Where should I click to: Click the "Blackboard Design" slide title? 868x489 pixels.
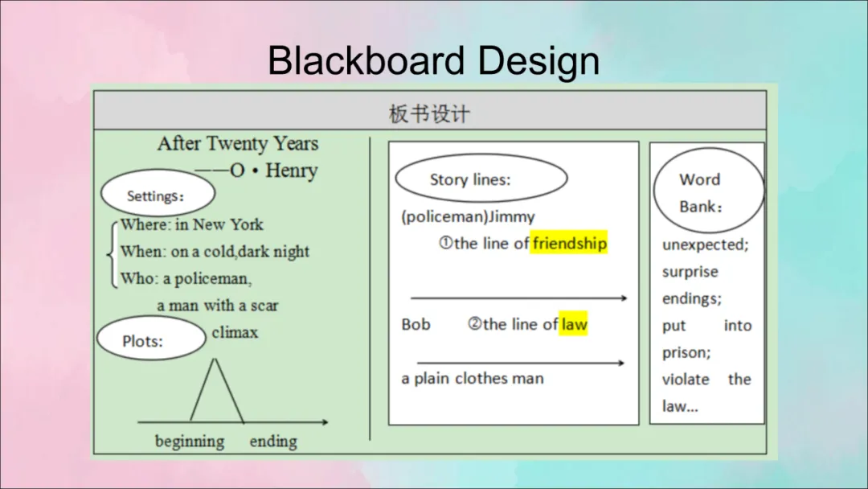click(x=433, y=61)
